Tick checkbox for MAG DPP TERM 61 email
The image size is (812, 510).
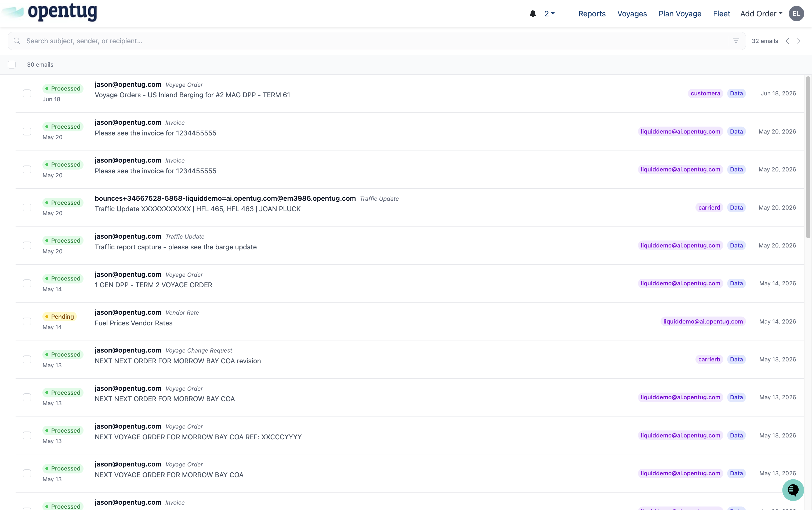point(27,94)
